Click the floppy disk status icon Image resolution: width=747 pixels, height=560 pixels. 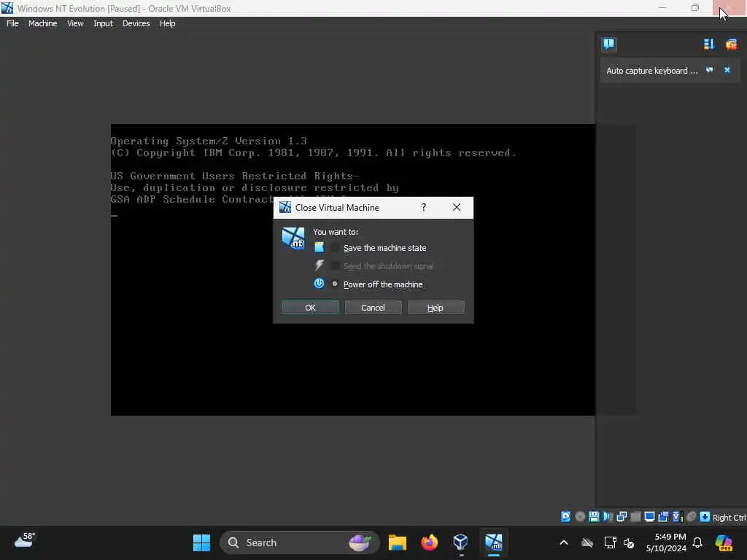click(594, 517)
